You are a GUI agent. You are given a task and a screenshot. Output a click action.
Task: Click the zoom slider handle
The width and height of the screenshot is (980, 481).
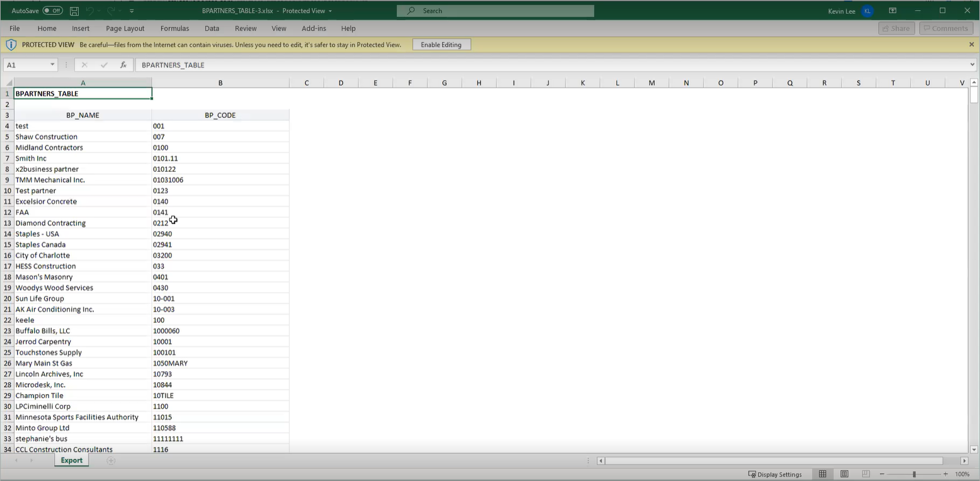tap(914, 474)
